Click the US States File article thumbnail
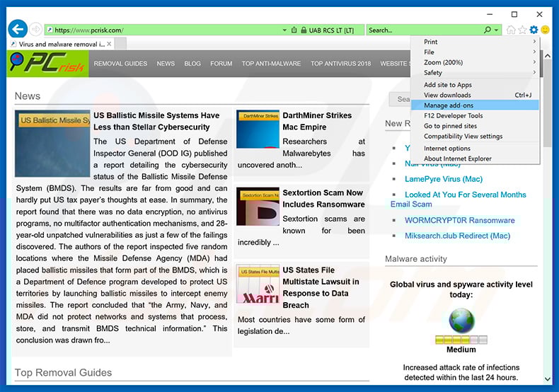This screenshot has width=559, height=392. tap(258, 284)
